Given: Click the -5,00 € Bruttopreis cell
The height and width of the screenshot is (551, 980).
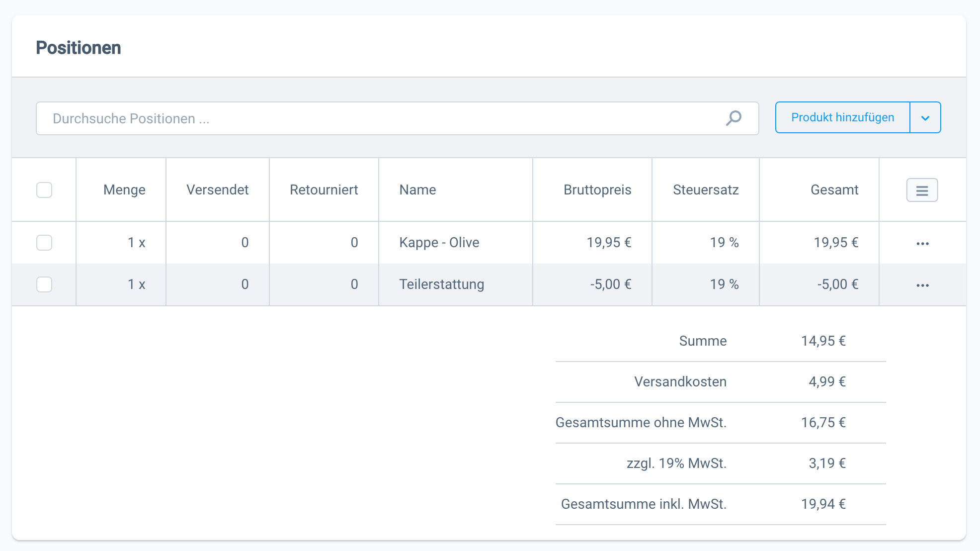Looking at the screenshot, I should [610, 284].
